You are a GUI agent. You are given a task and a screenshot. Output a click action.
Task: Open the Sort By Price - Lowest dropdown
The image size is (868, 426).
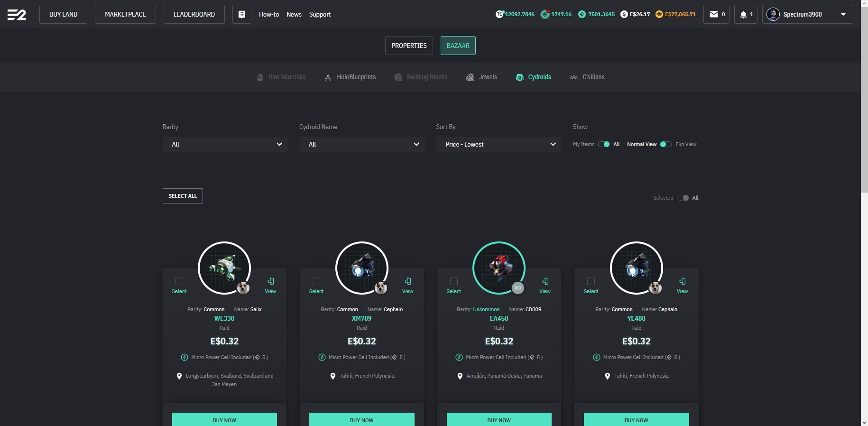[x=499, y=144]
